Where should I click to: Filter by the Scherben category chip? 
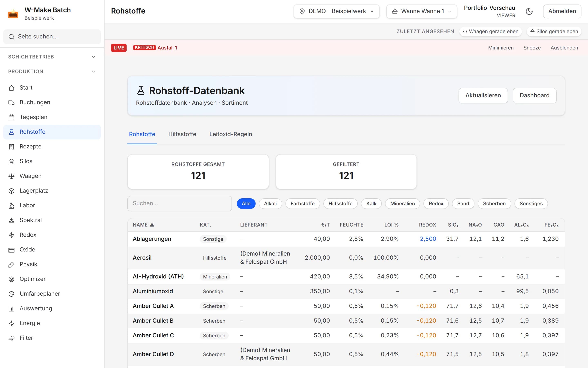point(494,203)
